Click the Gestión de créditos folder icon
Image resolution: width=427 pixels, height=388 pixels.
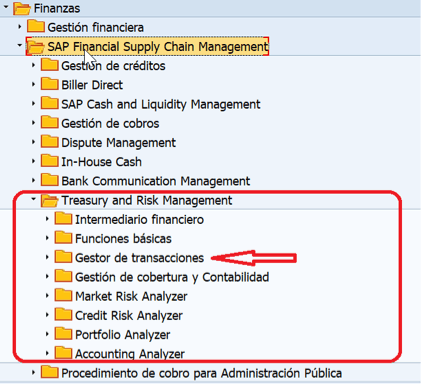[x=49, y=65]
